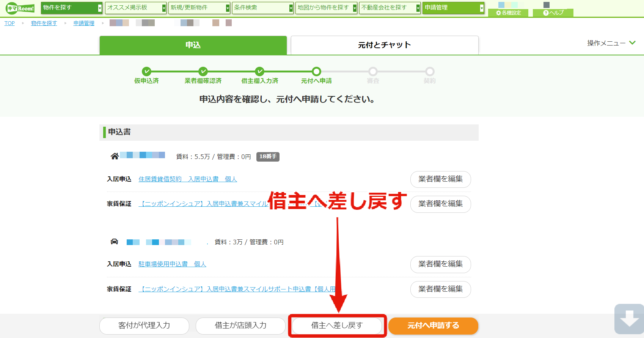
Task: Click the キマRoom! logo icon
Action: [20, 8]
